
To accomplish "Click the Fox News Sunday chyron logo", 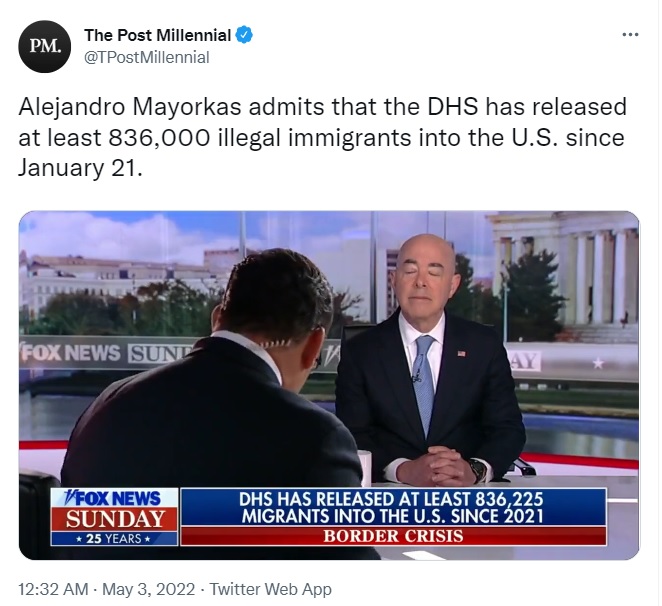I will click(114, 516).
